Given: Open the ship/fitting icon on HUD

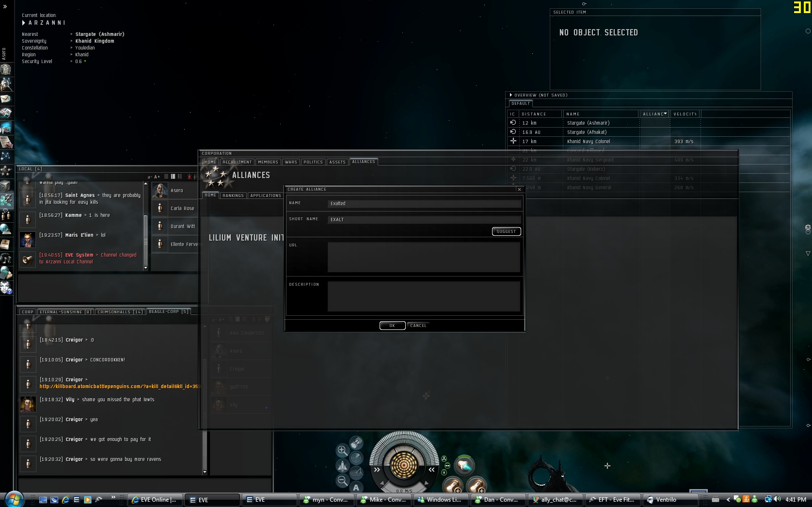Looking at the screenshot, I should [342, 466].
